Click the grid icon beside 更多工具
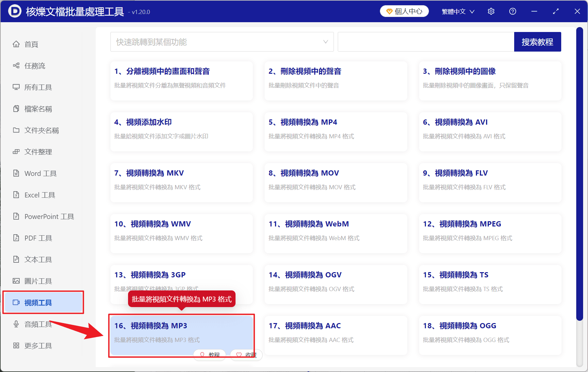Image resolution: width=588 pixels, height=372 pixels. (16, 346)
